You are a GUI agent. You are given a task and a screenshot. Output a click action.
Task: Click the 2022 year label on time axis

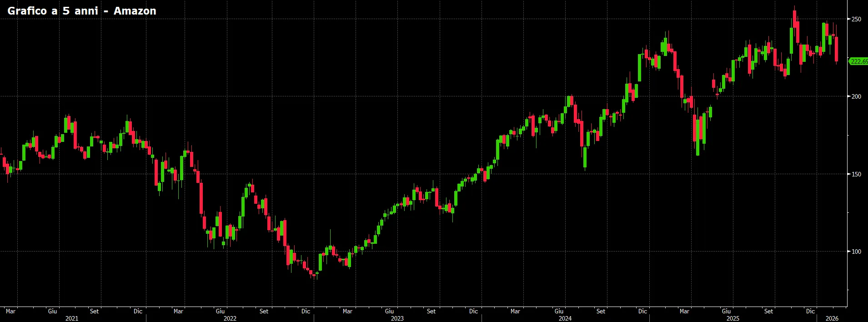click(x=230, y=318)
